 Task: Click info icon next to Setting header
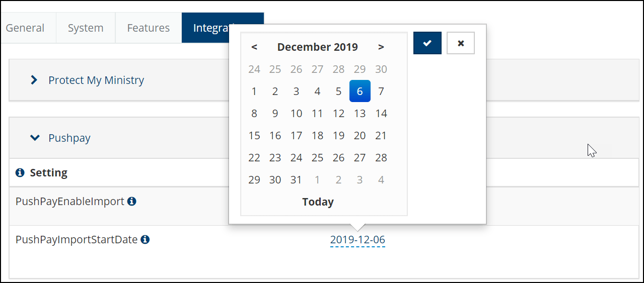(x=20, y=173)
